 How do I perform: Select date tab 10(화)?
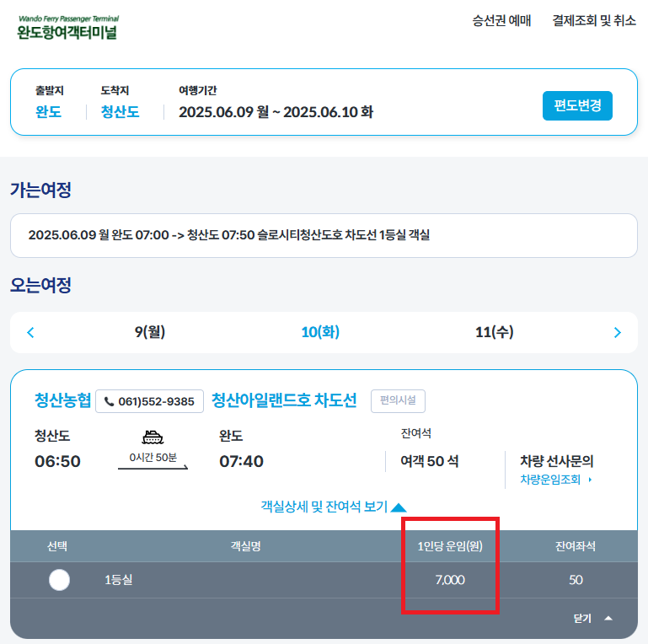320,332
